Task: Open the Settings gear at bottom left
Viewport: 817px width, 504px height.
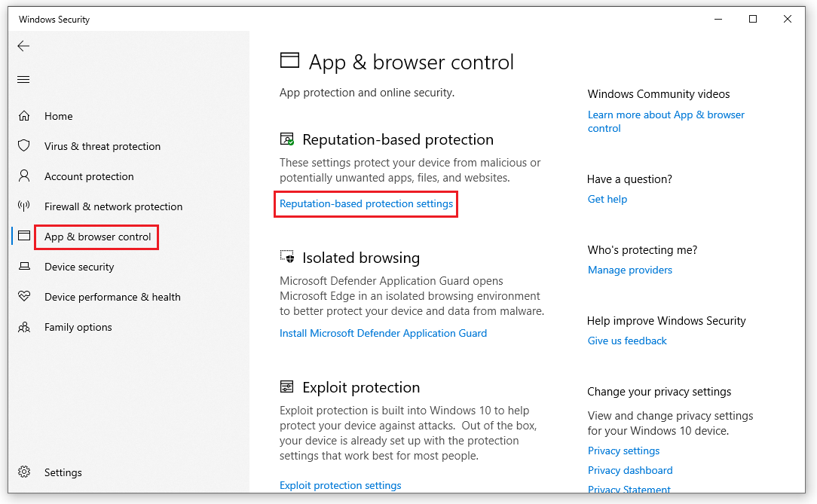Action: [23, 472]
